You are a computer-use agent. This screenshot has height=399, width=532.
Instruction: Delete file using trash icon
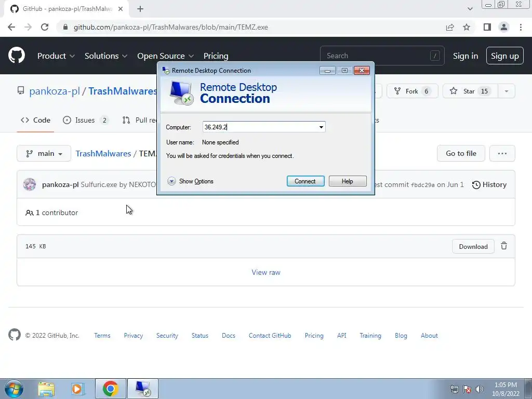504,246
